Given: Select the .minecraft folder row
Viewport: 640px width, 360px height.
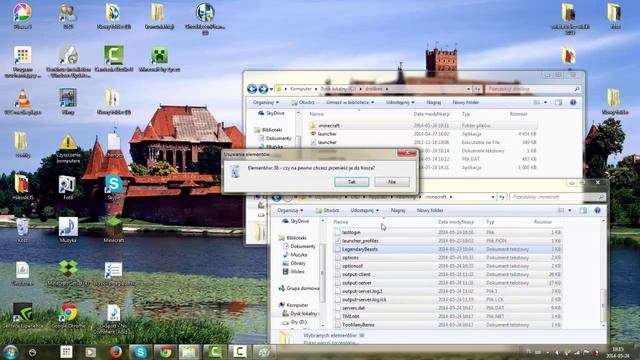Looking at the screenshot, I should point(422,126).
